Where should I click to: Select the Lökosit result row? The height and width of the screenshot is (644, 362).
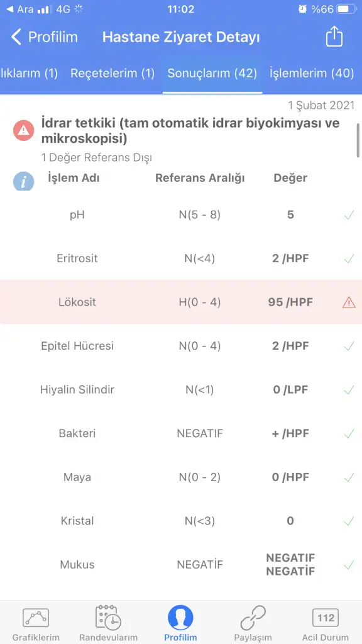coord(181,302)
